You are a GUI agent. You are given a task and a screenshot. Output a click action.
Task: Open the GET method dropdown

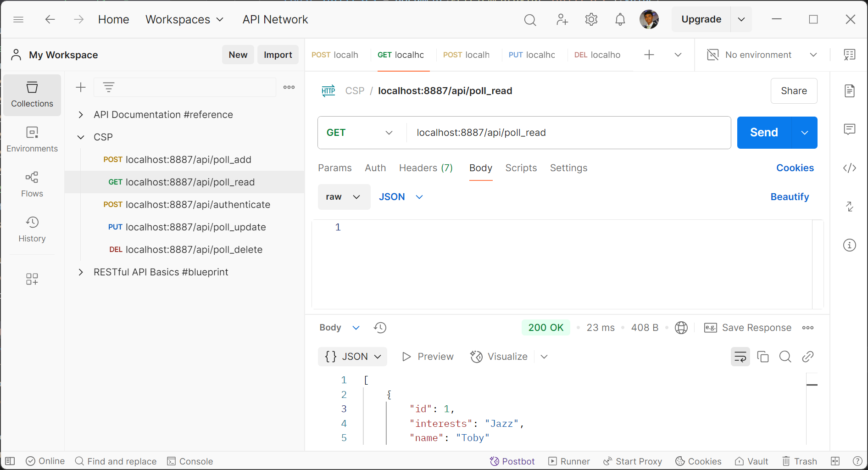[360, 133]
